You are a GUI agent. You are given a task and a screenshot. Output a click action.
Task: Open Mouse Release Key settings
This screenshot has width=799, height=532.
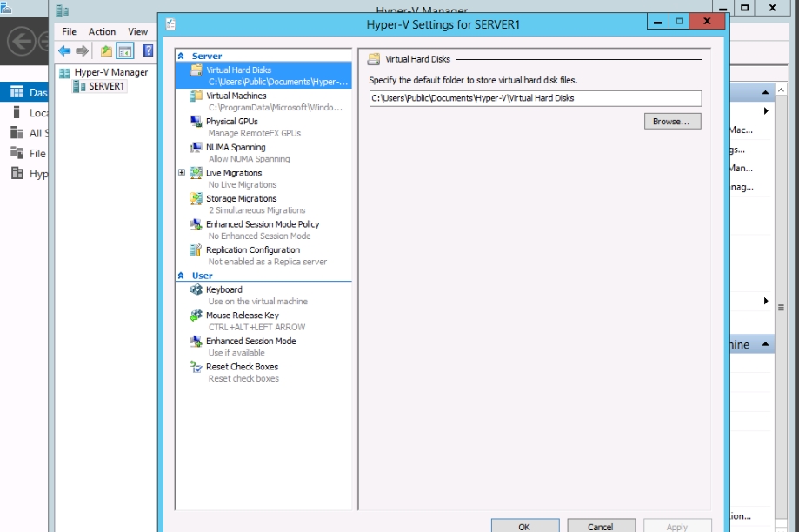click(242, 316)
